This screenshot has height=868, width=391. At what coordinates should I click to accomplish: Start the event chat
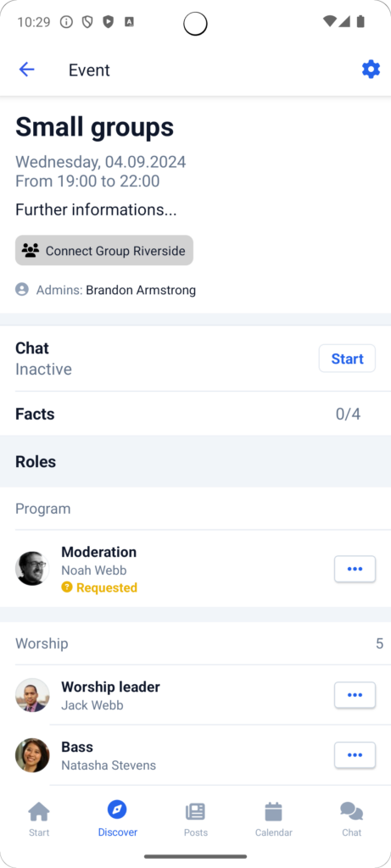point(347,359)
